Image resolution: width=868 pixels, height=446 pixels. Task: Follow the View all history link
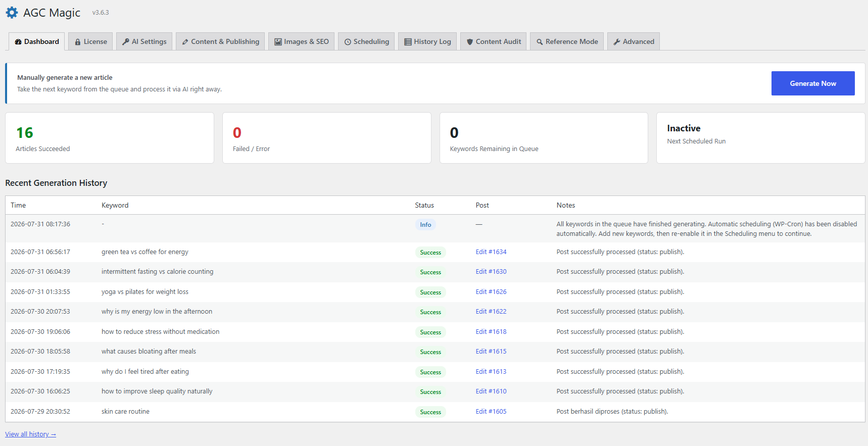pyautogui.click(x=30, y=434)
